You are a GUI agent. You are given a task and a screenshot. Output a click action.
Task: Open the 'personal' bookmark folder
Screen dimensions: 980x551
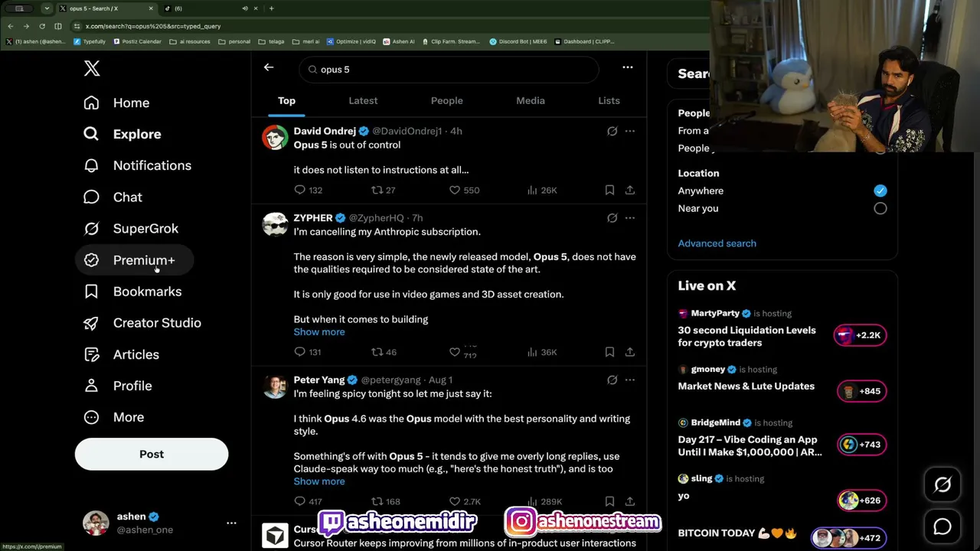pyautogui.click(x=235, y=41)
